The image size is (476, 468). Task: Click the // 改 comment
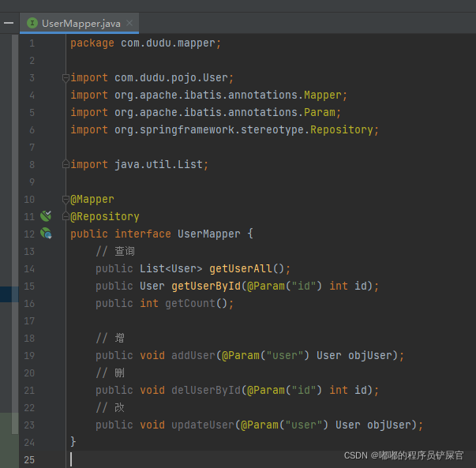(x=111, y=407)
